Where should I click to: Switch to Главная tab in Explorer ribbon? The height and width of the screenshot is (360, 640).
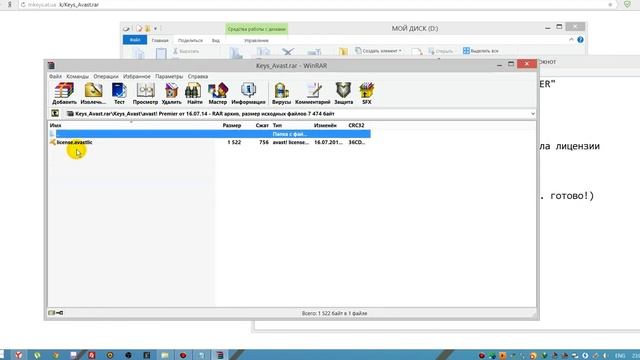(160, 40)
